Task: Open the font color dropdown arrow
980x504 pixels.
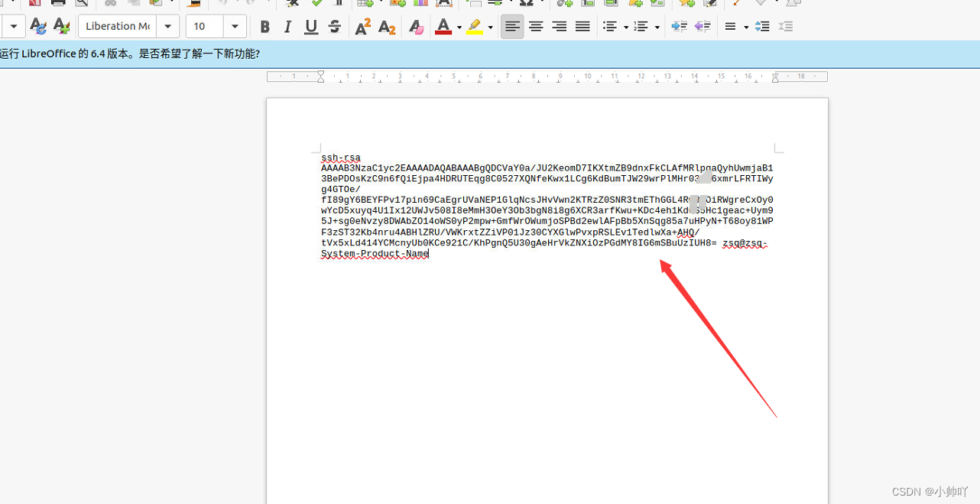Action: (459, 27)
